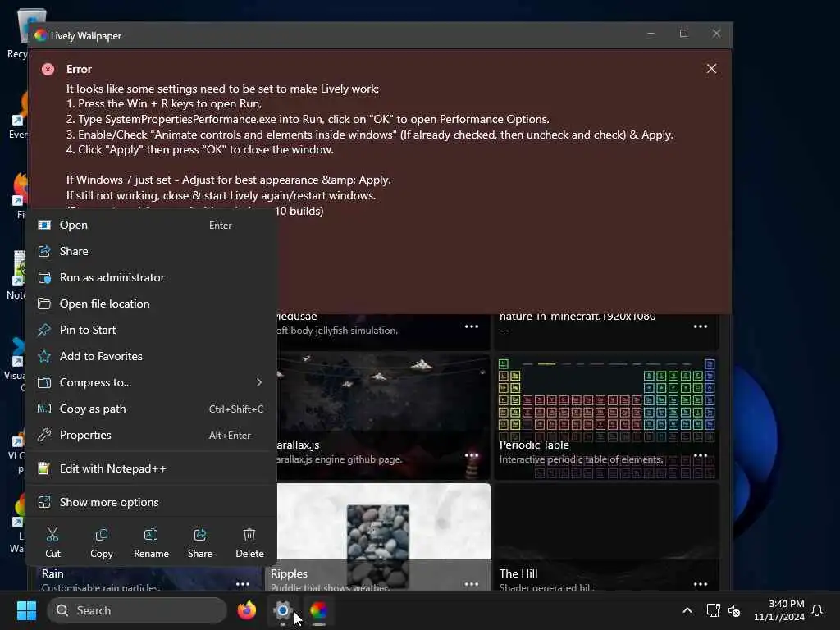Open the Medusae wallpaper more options dots
The image size is (840, 630).
[x=472, y=326]
